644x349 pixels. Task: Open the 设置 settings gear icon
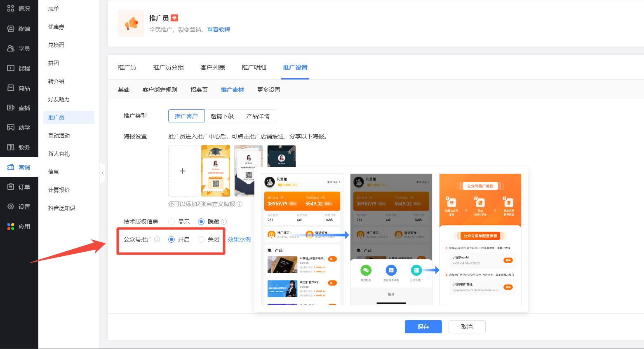coord(11,206)
